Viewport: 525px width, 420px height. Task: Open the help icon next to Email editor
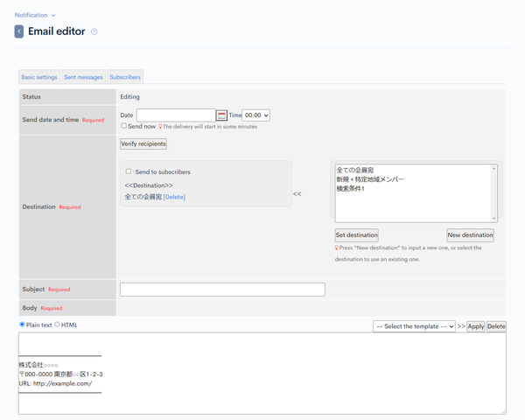click(94, 31)
